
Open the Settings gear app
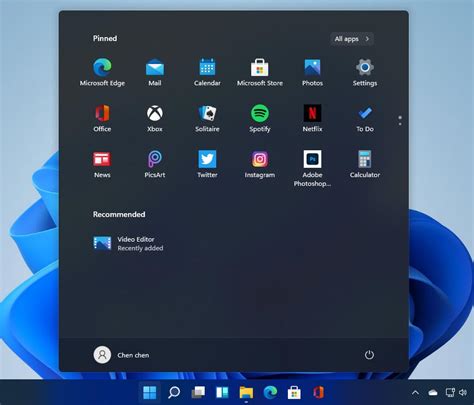pos(365,72)
